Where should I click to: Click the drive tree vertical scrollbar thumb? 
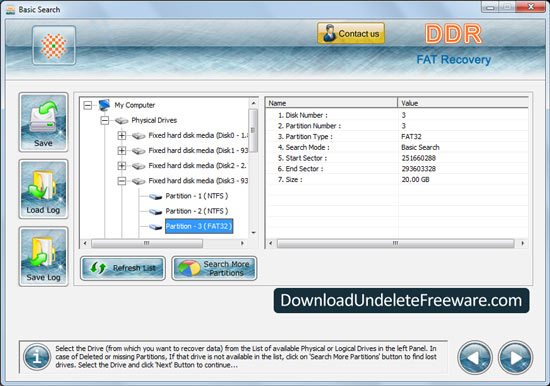[x=253, y=130]
